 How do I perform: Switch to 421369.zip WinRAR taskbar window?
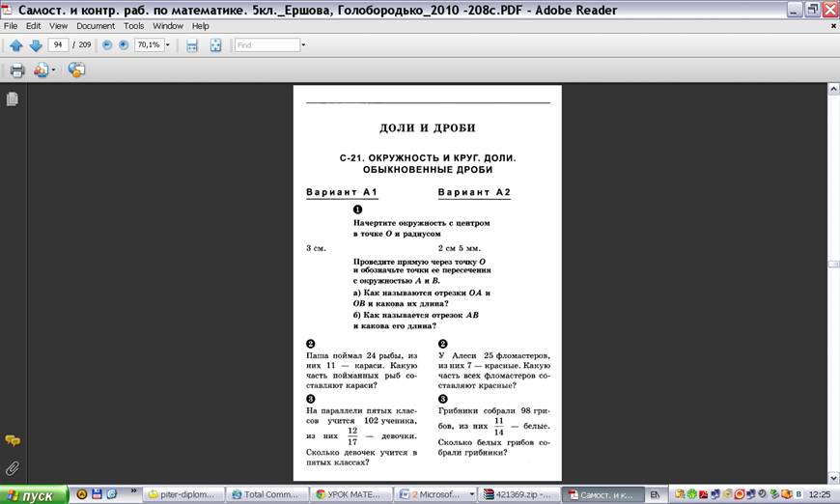pyautogui.click(x=518, y=495)
